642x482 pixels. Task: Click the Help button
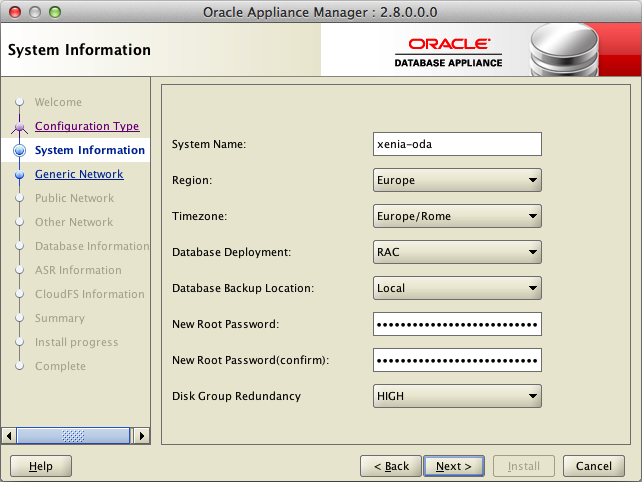[41, 466]
